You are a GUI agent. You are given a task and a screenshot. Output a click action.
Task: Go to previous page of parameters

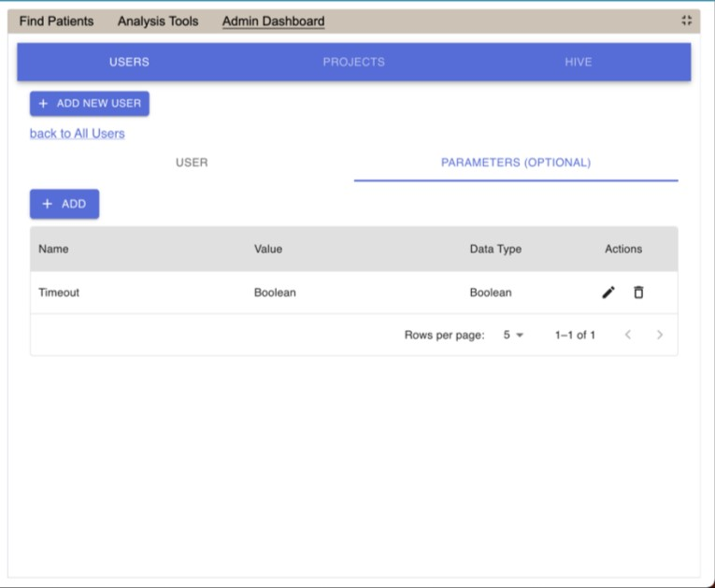tap(628, 335)
